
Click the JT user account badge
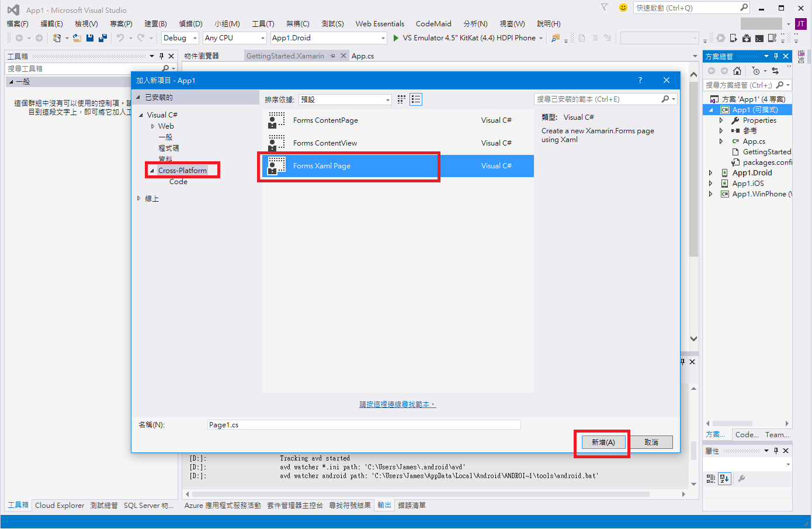(801, 24)
